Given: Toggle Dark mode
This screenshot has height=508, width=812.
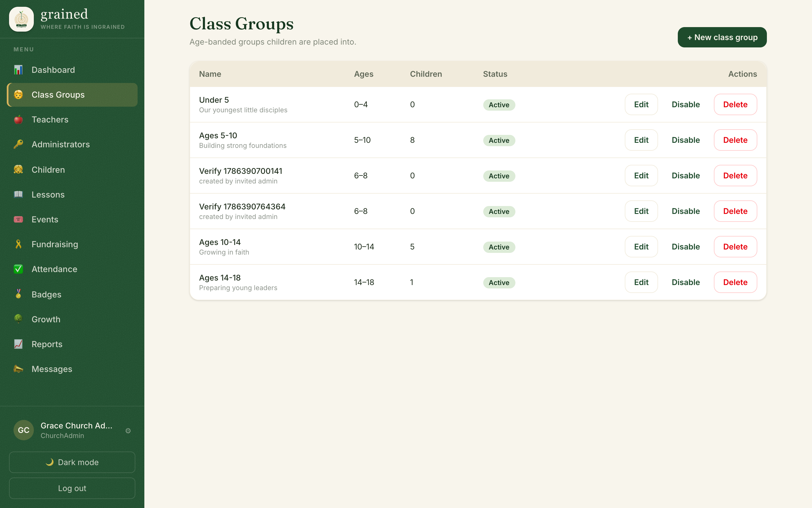Looking at the screenshot, I should point(72,462).
